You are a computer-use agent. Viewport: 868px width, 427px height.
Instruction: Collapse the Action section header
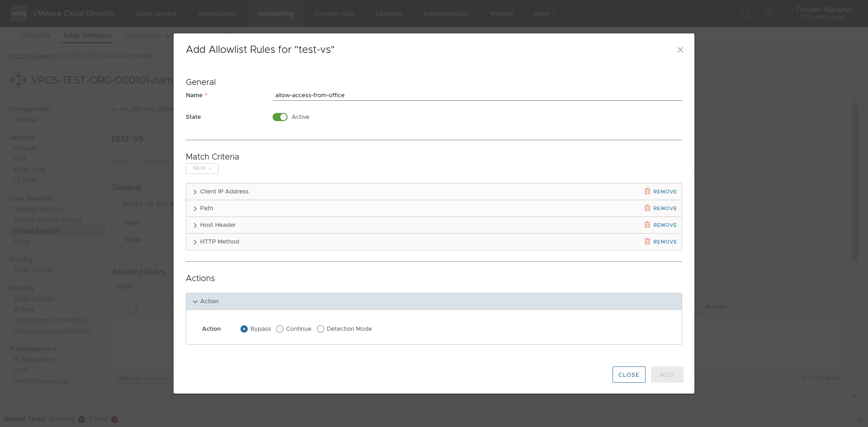195,301
